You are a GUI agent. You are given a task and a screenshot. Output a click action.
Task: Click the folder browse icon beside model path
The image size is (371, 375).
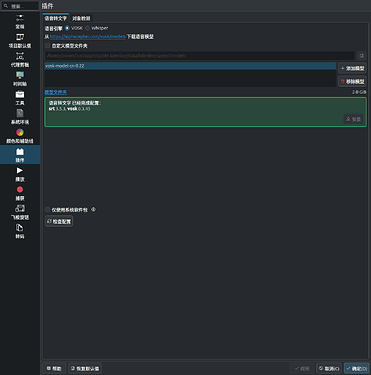362,56
